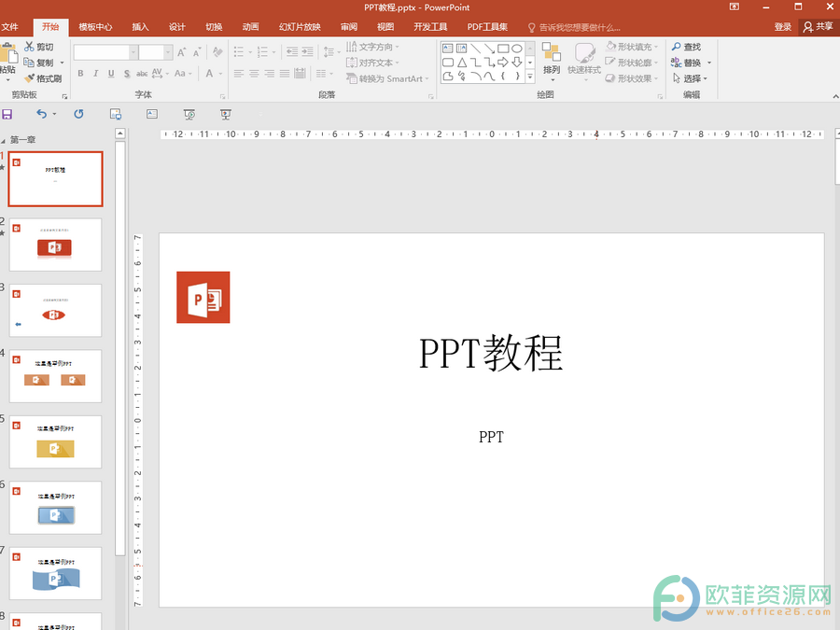The height and width of the screenshot is (630, 840).
Task: Click the Cut (剪切) scissors button
Action: coord(38,47)
